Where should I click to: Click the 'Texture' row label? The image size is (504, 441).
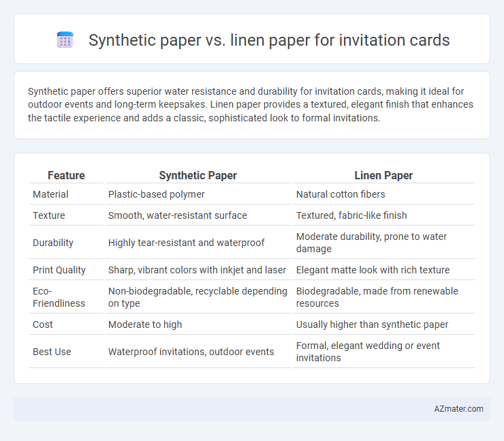click(x=49, y=215)
